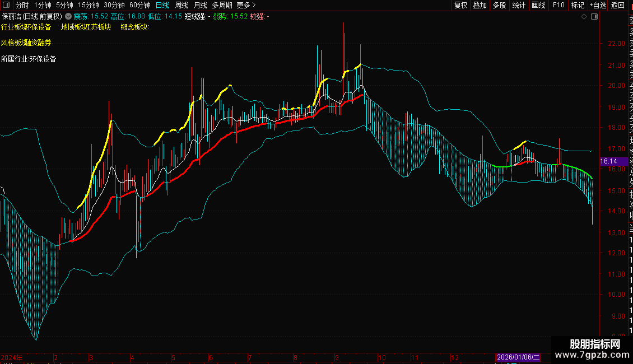Expand the 更多 periods menu
The width and height of the screenshot is (633, 364).
[x=246, y=5]
